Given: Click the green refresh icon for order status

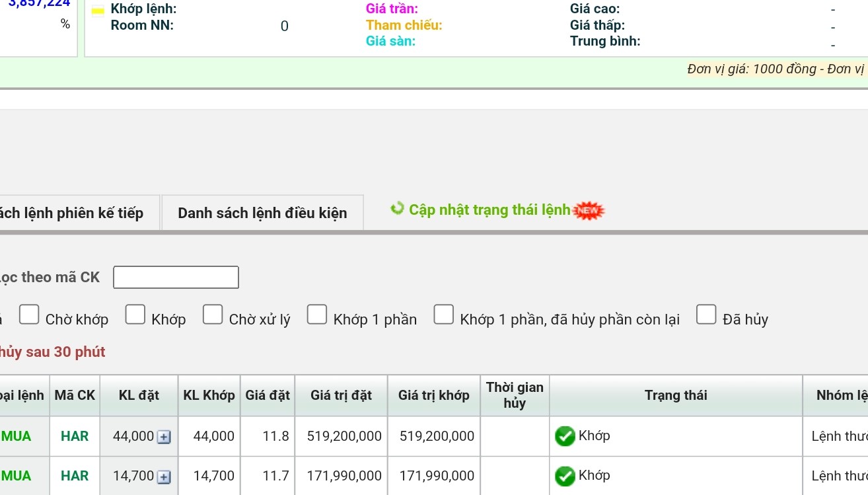Looking at the screenshot, I should point(397,209).
